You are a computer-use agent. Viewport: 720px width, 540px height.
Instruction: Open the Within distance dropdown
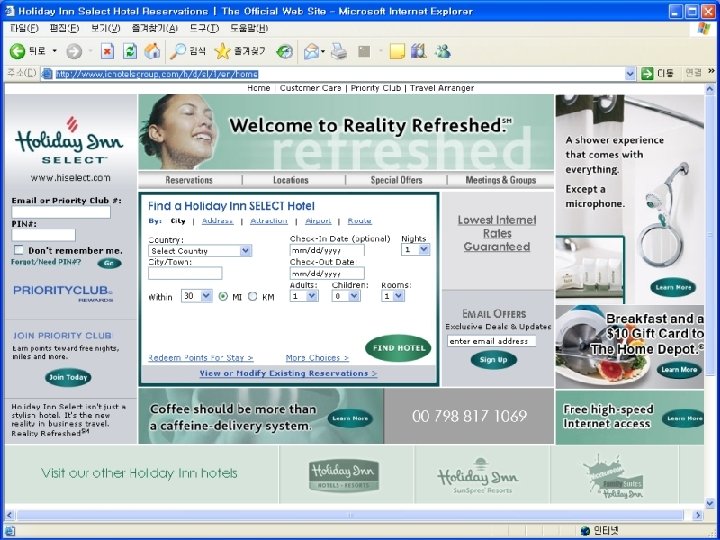pyautogui.click(x=197, y=296)
